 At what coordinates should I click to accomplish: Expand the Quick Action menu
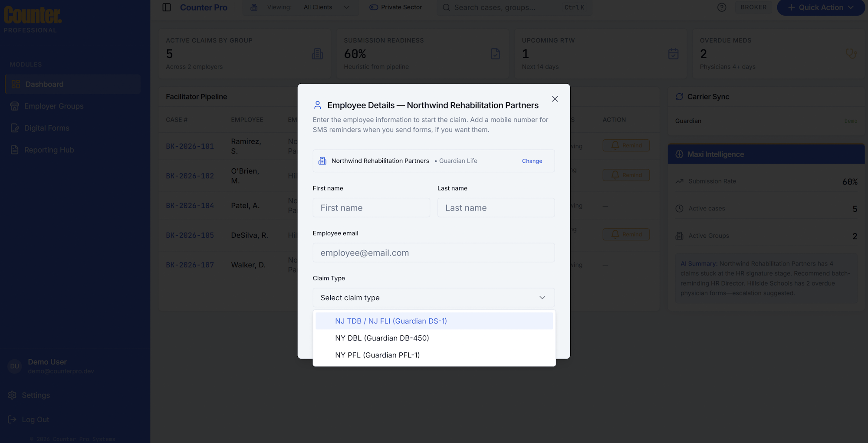(x=820, y=7)
